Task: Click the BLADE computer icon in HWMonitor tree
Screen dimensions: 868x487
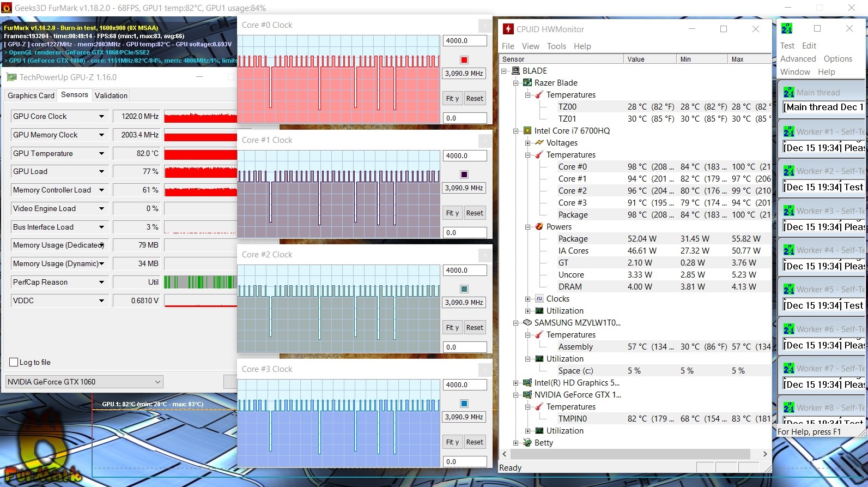Action: [x=515, y=71]
